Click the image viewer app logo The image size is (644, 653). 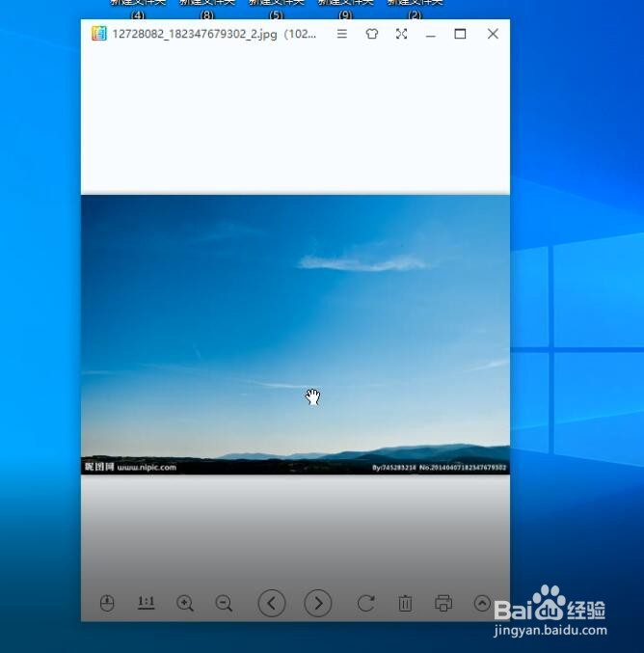[99, 34]
